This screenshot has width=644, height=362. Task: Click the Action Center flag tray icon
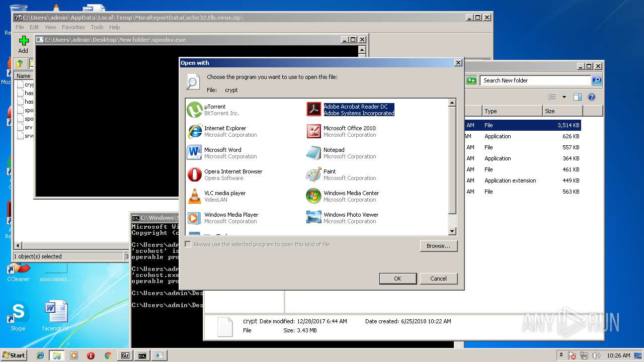pos(573,355)
